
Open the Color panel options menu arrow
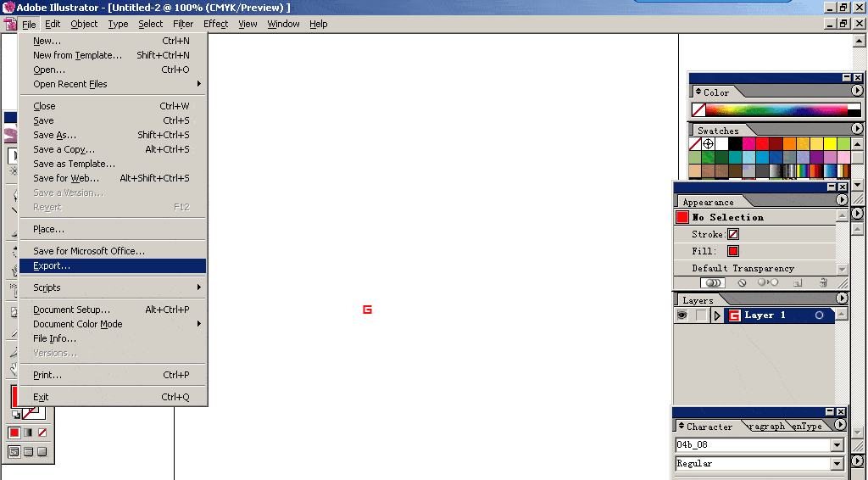(857, 90)
